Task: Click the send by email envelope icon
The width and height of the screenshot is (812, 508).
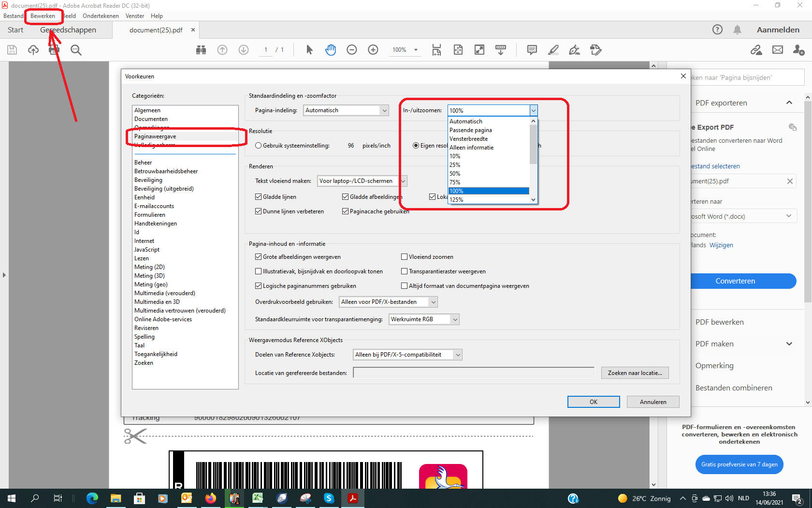Action: (778, 50)
